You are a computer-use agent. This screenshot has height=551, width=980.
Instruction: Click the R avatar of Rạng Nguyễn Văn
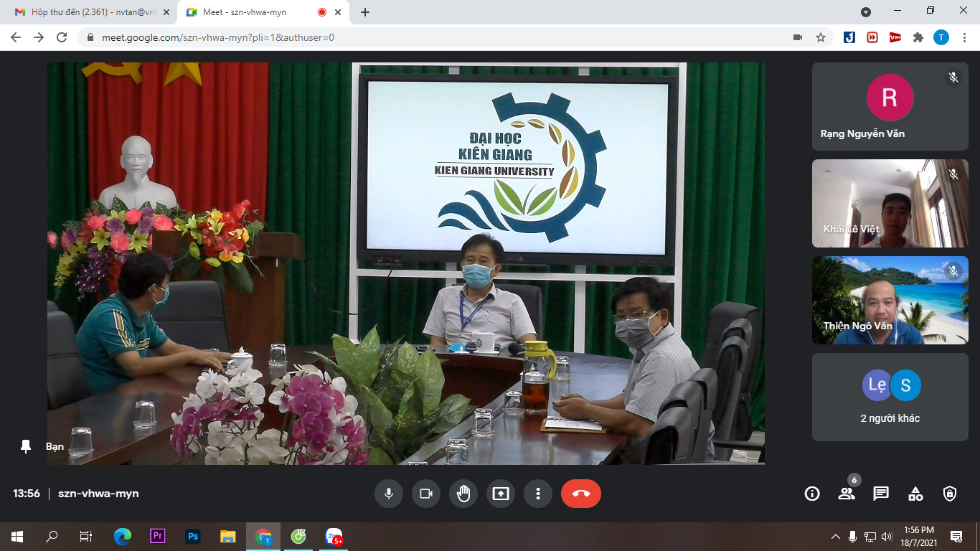click(890, 97)
